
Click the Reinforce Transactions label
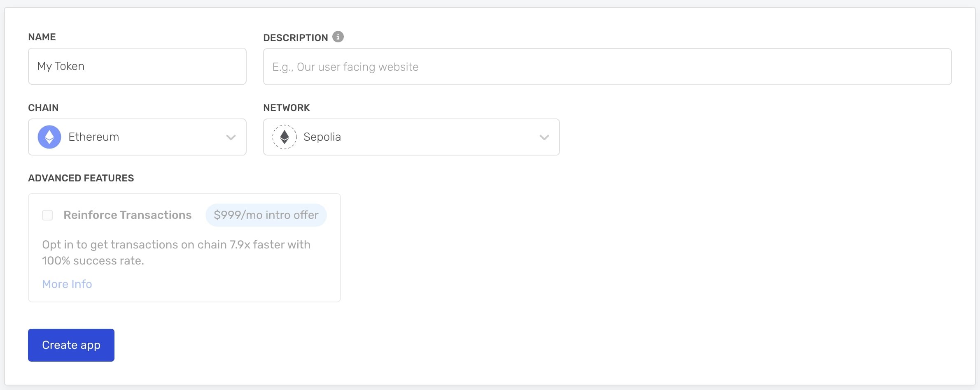click(128, 215)
